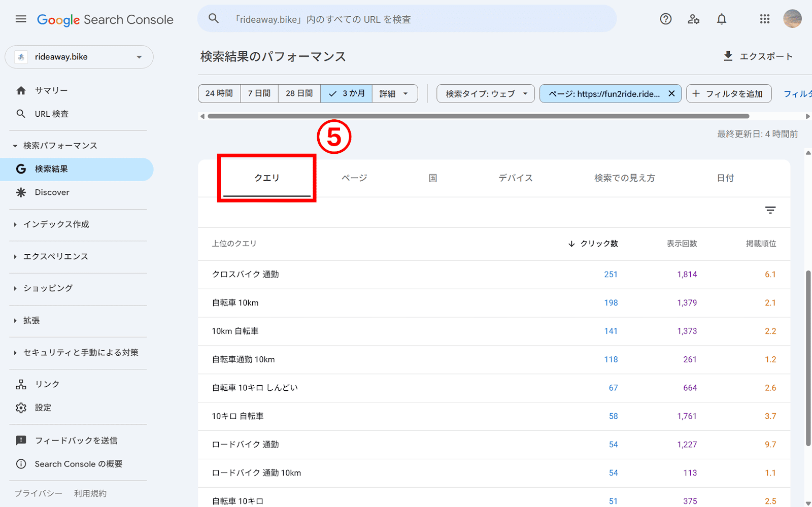Switch to the デバイス tab

[515, 178]
